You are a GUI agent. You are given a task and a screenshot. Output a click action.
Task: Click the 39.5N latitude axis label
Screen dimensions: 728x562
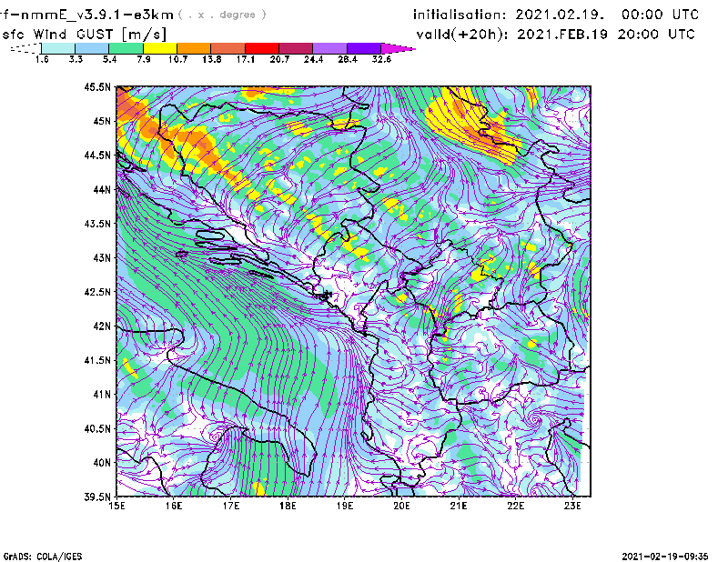(x=97, y=497)
